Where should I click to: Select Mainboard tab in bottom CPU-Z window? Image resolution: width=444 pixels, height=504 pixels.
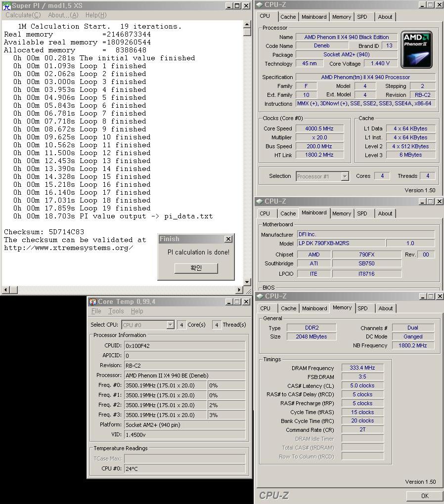[x=314, y=308]
